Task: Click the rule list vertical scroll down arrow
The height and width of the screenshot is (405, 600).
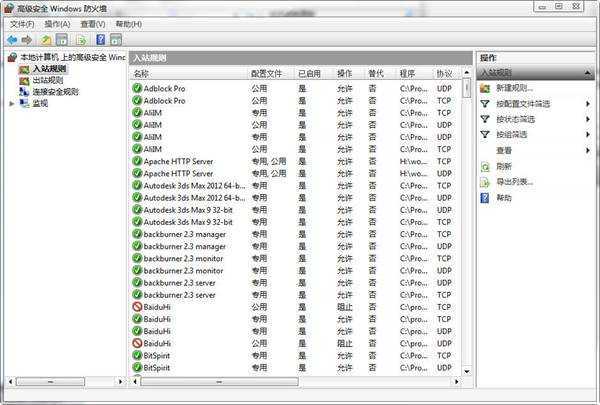Action: point(466,371)
